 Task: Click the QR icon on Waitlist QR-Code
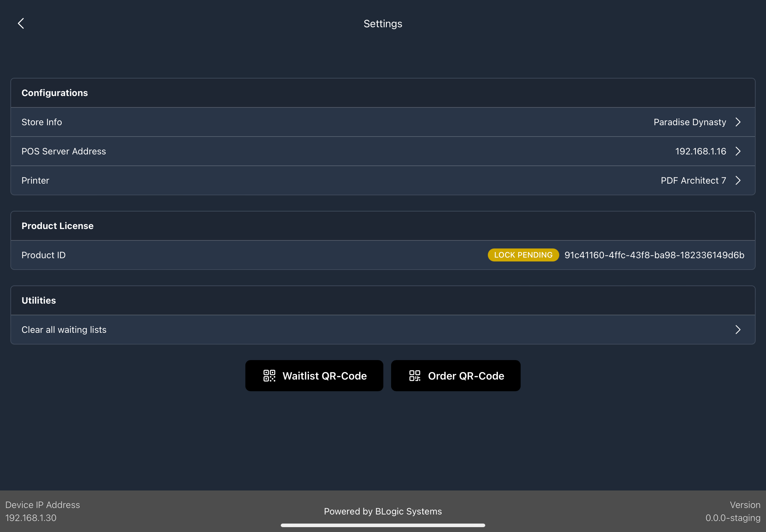click(x=269, y=376)
